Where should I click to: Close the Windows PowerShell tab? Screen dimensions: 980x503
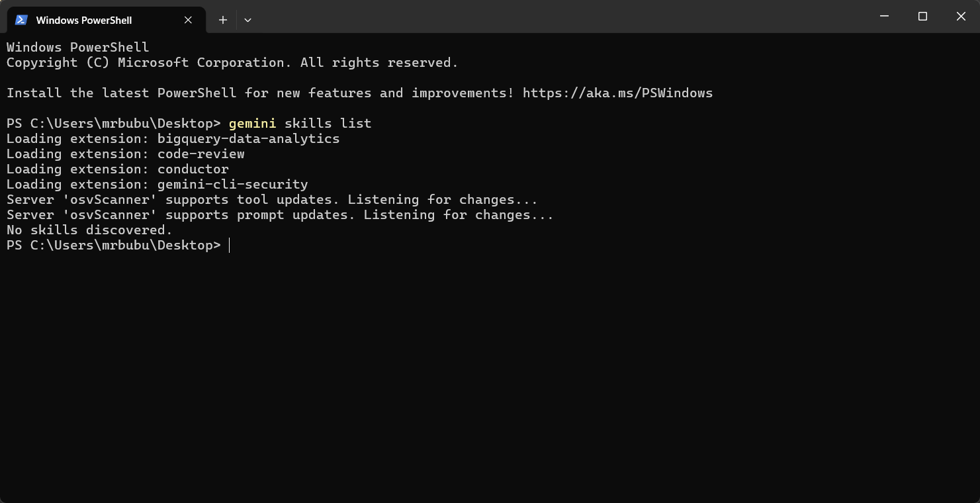coord(188,20)
